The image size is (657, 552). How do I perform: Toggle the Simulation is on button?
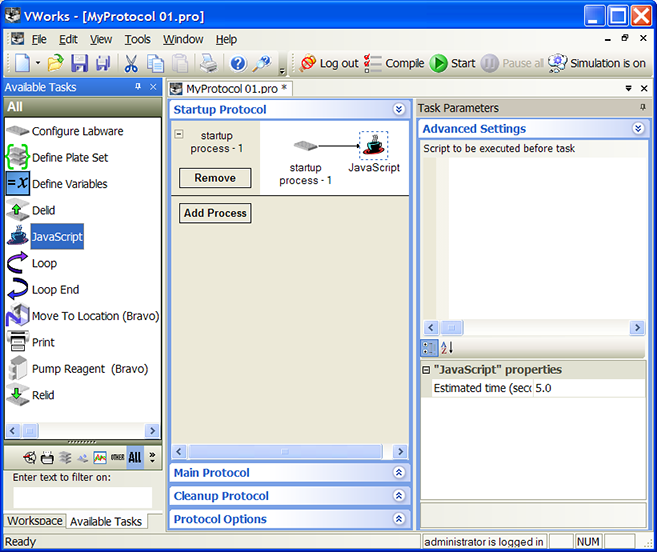598,63
